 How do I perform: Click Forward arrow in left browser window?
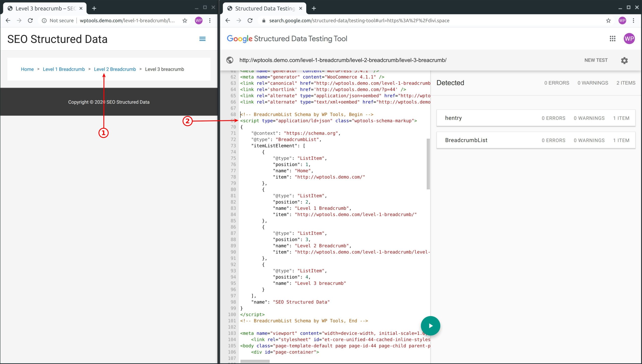(19, 21)
